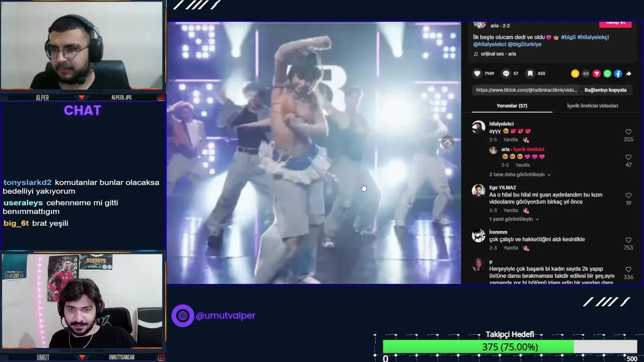
Task: Expand '1 yanıt görüntüleyin' replies
Action: (514, 219)
